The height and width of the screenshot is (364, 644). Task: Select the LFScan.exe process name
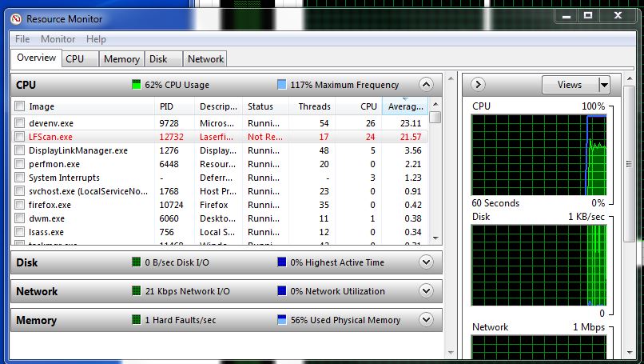(x=50, y=137)
